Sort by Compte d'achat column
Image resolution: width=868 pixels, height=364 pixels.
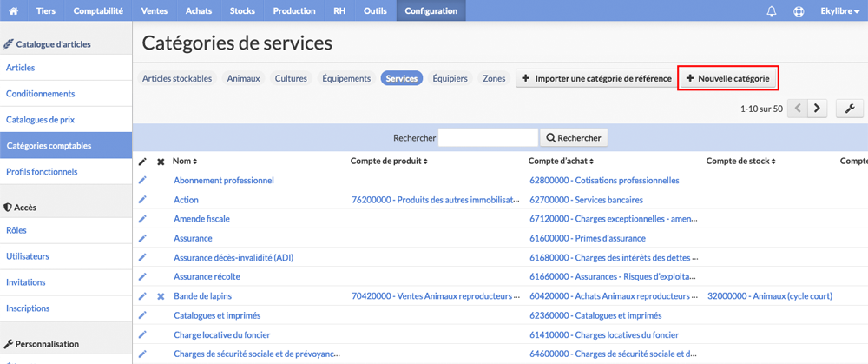[x=562, y=162]
